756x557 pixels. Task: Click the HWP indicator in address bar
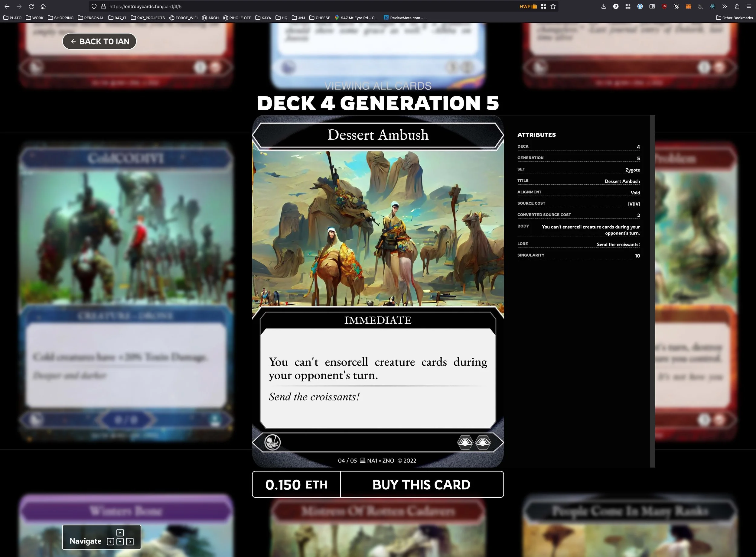528,6
